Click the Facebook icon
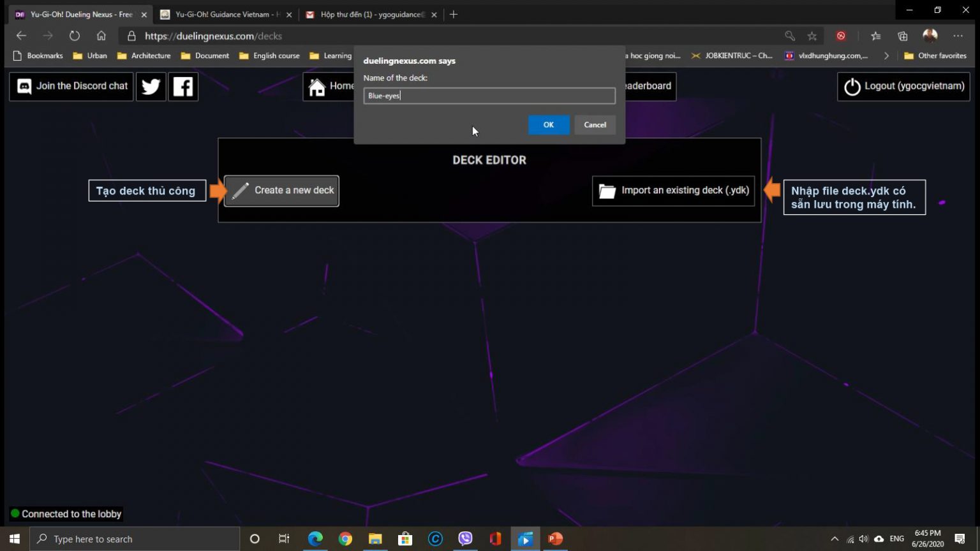980x551 pixels. point(184,86)
